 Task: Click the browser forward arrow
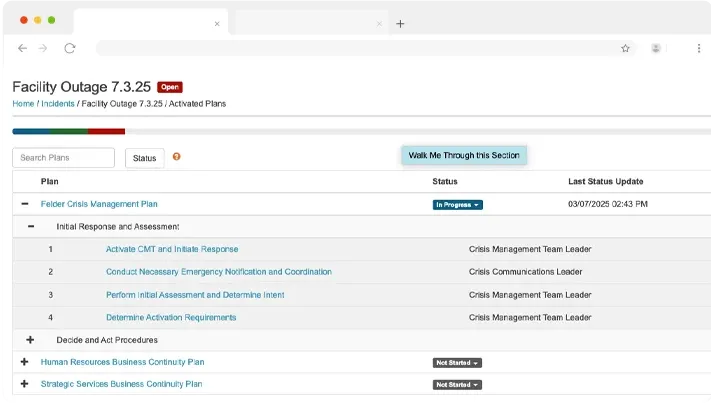coord(43,48)
